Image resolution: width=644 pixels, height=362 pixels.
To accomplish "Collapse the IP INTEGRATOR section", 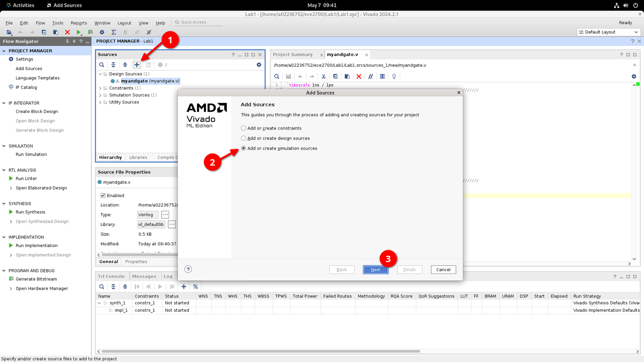I will (x=4, y=103).
